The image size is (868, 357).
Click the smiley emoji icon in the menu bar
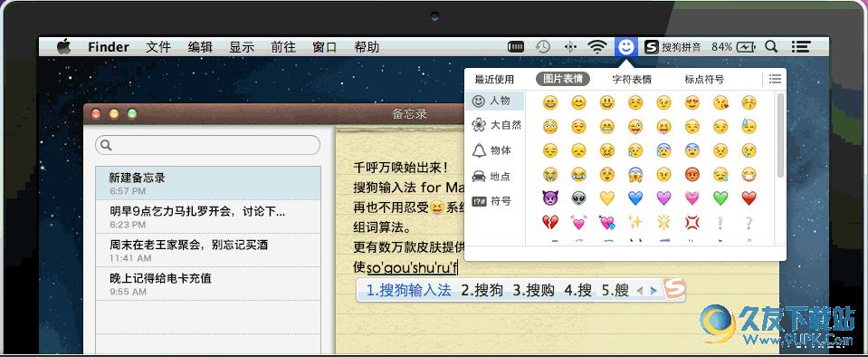626,46
